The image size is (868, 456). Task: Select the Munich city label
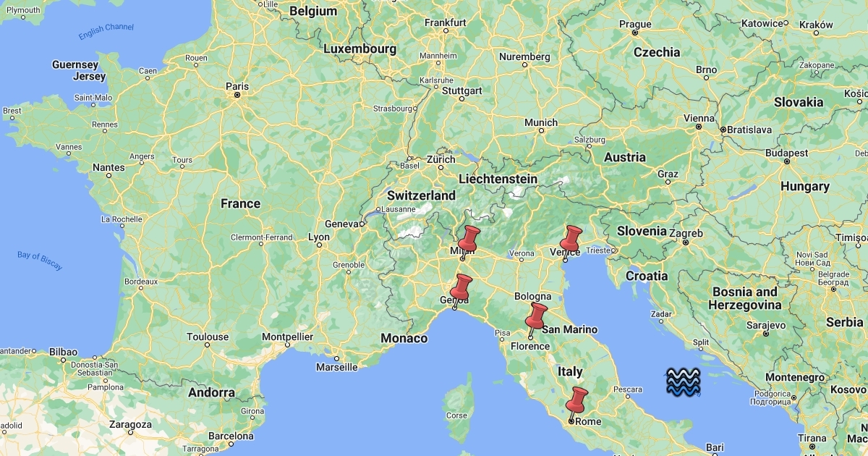[x=541, y=122]
